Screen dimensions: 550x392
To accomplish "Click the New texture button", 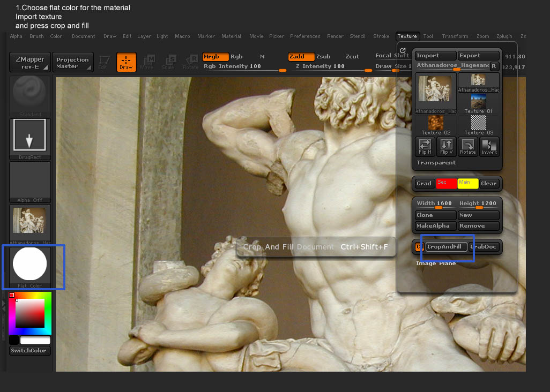I will click(479, 215).
